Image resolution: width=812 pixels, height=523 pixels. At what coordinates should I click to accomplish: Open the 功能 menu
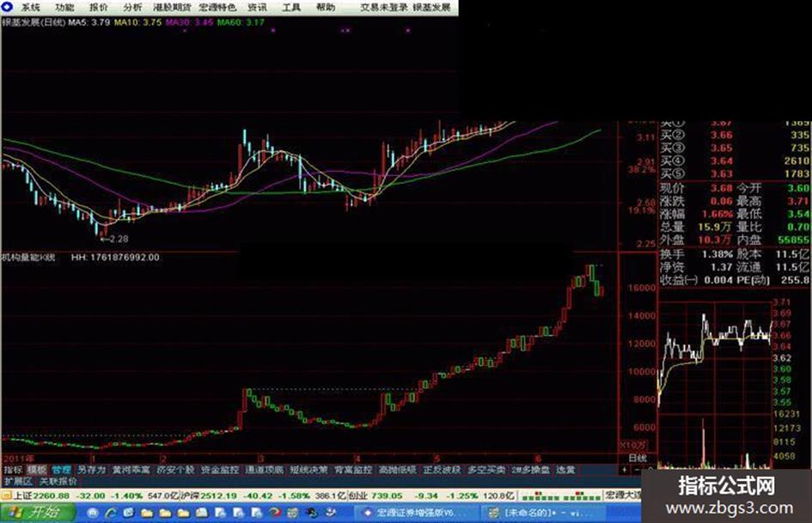click(x=64, y=7)
